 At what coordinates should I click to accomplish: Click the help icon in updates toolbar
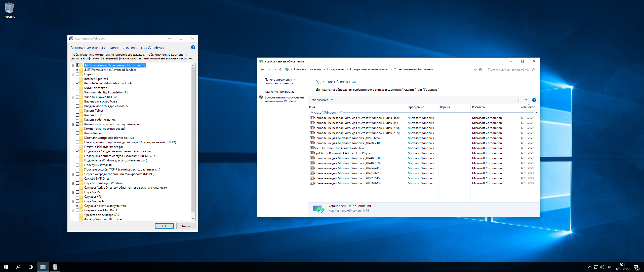(x=534, y=100)
